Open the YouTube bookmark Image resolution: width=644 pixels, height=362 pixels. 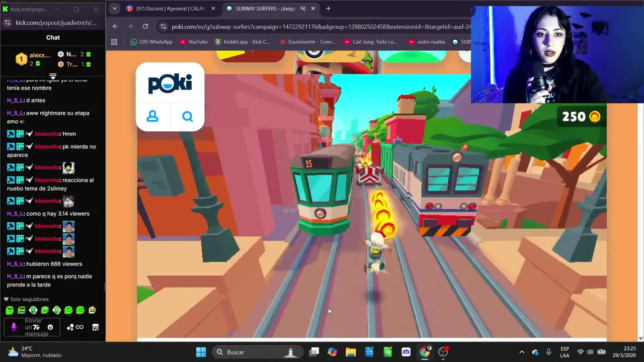click(x=194, y=42)
